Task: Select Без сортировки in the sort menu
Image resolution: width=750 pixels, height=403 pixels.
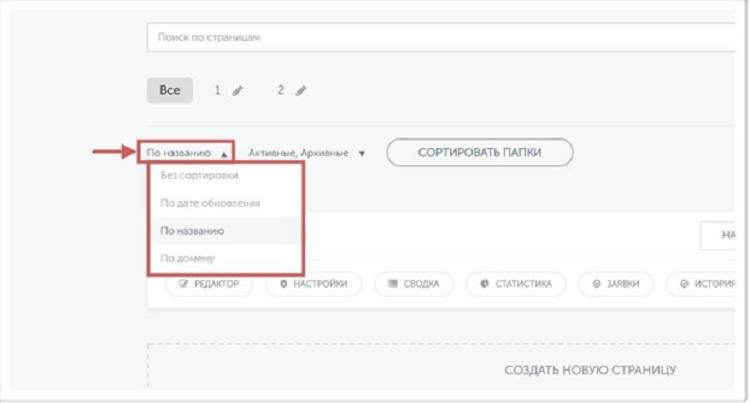Action: coord(225,175)
